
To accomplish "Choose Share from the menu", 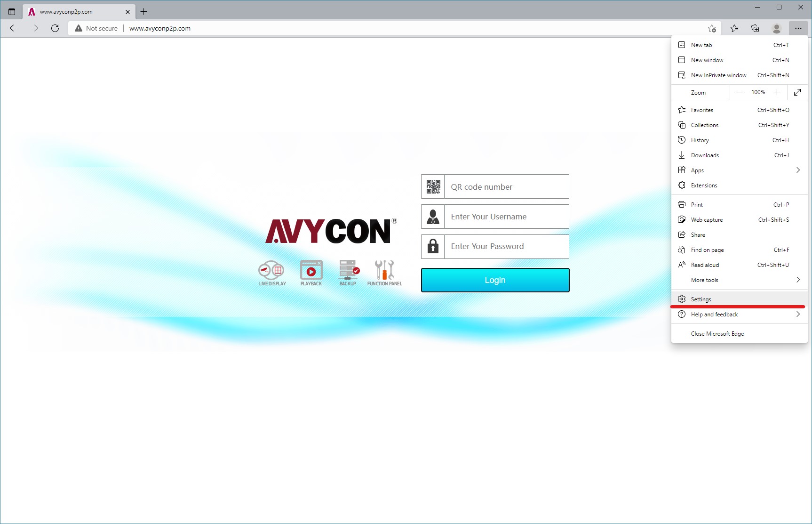I will pos(740,235).
